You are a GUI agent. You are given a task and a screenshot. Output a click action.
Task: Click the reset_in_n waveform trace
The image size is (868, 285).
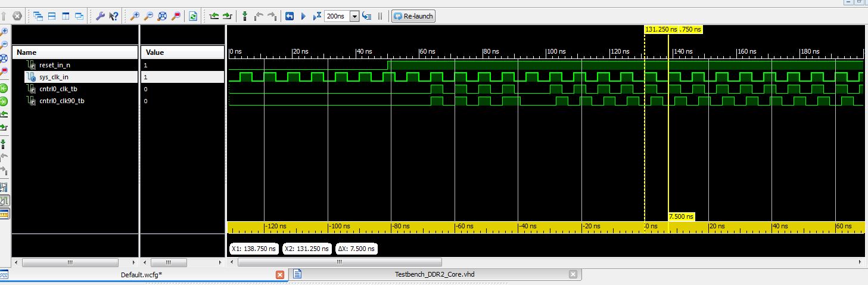click(546, 65)
